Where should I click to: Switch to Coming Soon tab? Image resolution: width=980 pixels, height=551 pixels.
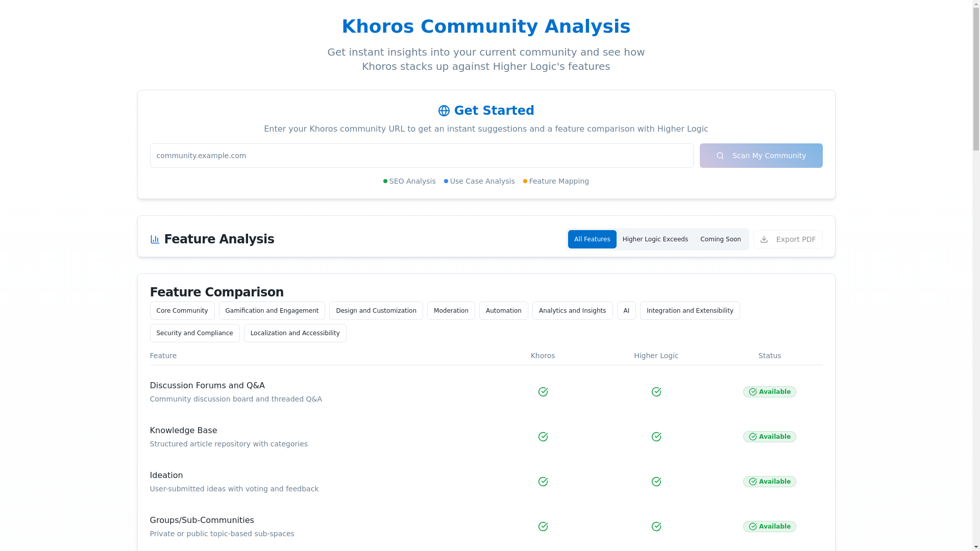click(x=720, y=239)
